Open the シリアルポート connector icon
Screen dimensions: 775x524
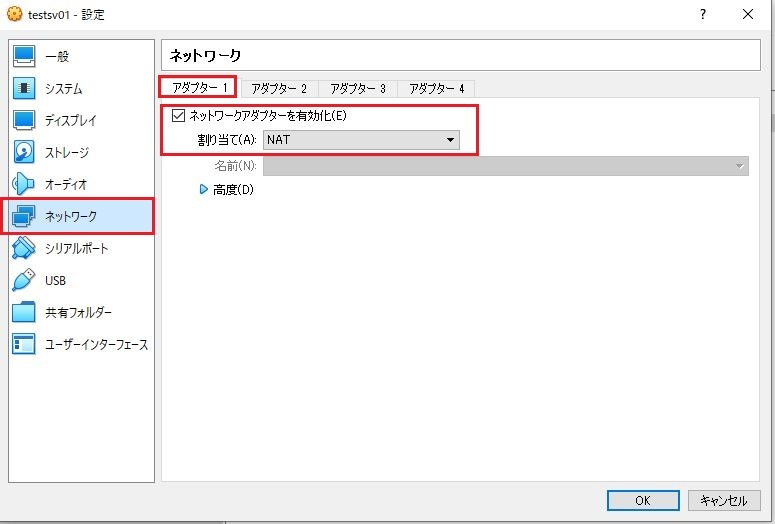pos(24,248)
